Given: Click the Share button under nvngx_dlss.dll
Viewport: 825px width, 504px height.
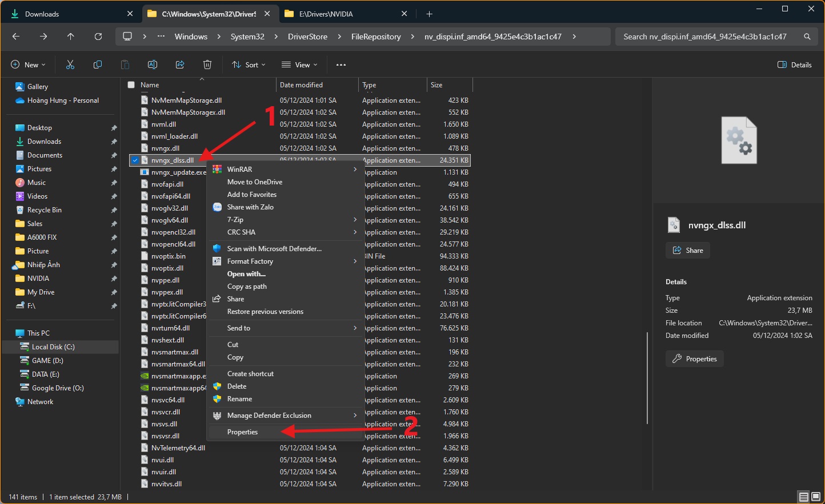Looking at the screenshot, I should click(x=688, y=251).
